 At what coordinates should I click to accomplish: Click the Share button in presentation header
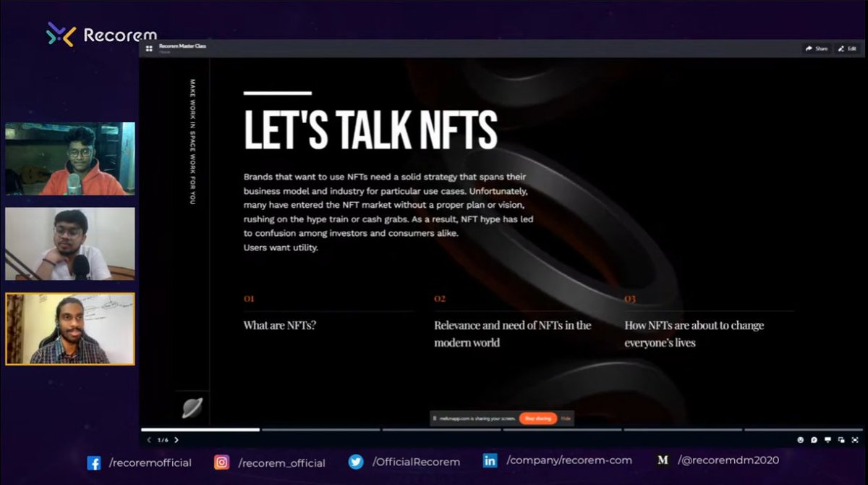pyautogui.click(x=816, y=48)
